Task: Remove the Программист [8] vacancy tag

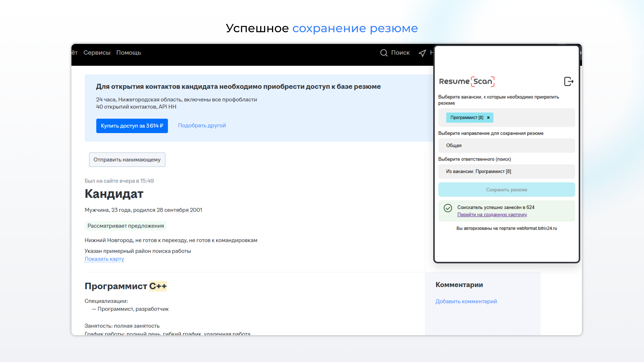Action: pyautogui.click(x=488, y=117)
